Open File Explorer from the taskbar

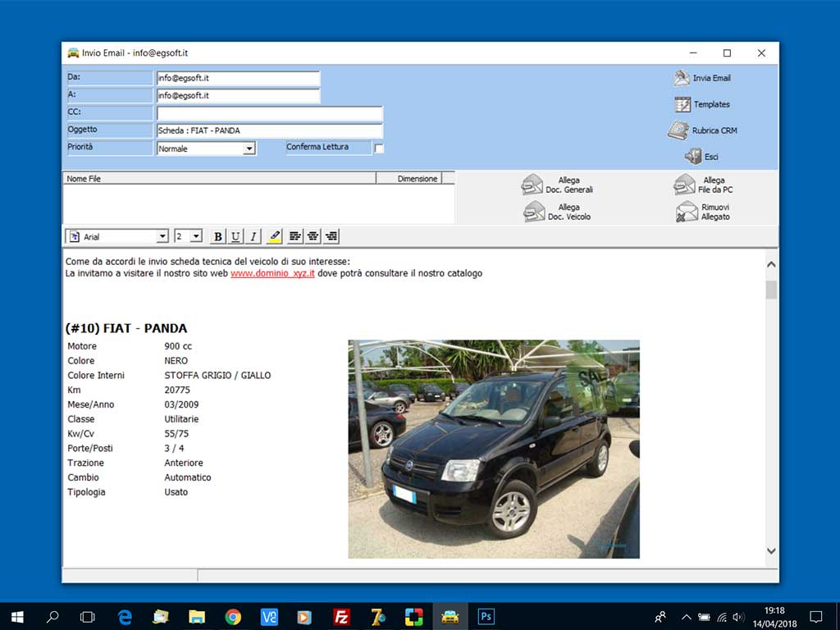(197, 617)
